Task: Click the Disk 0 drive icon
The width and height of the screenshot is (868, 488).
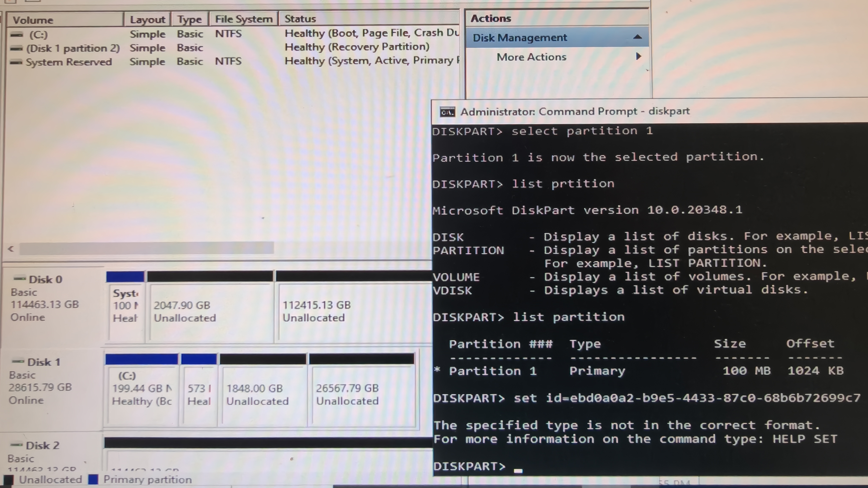Action: 19,279
